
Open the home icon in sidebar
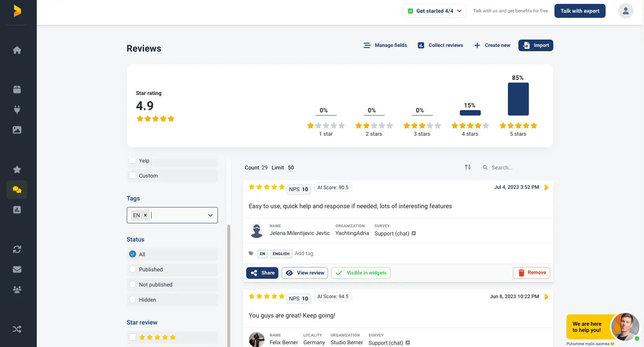tap(17, 50)
